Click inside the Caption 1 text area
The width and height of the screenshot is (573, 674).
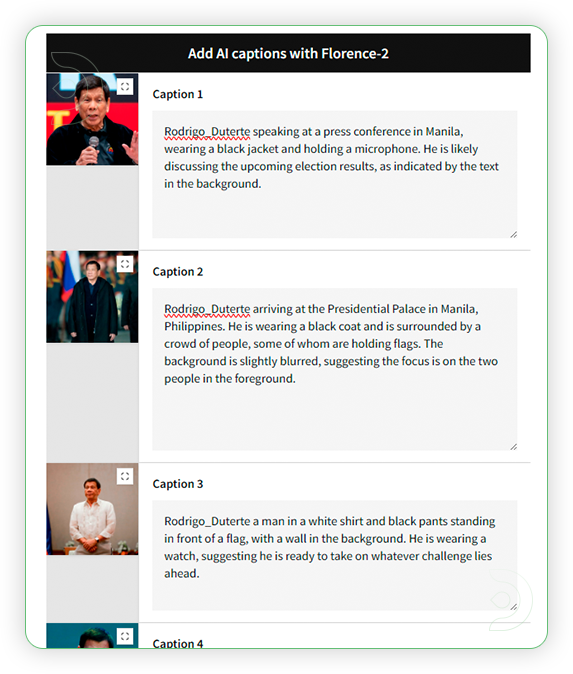334,174
